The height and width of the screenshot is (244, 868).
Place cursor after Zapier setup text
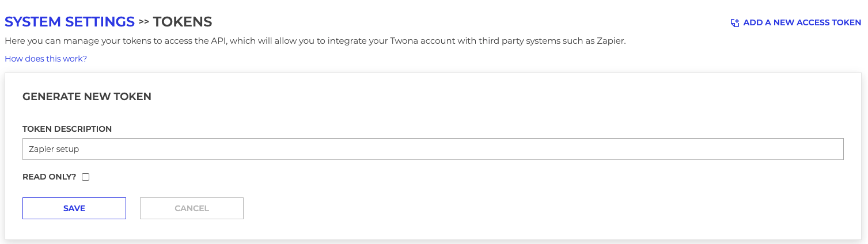[79, 148]
